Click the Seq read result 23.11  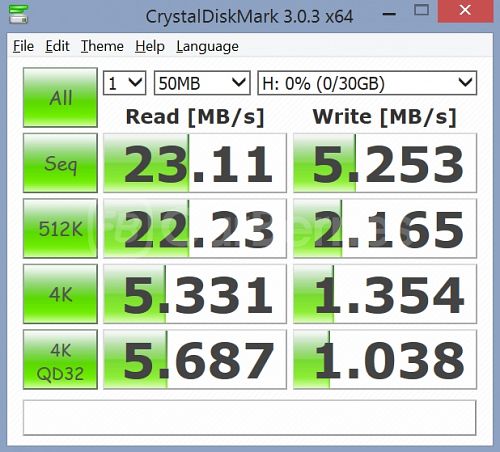click(195, 163)
